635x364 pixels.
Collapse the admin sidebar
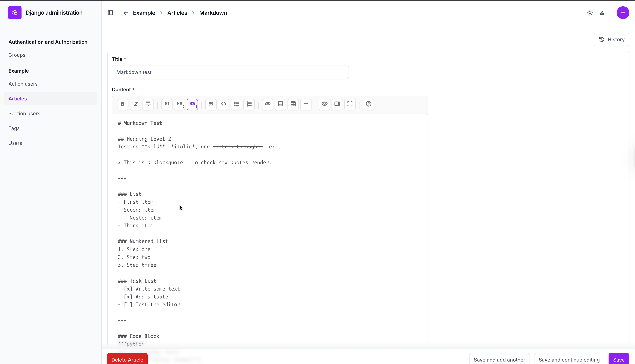[x=110, y=13]
